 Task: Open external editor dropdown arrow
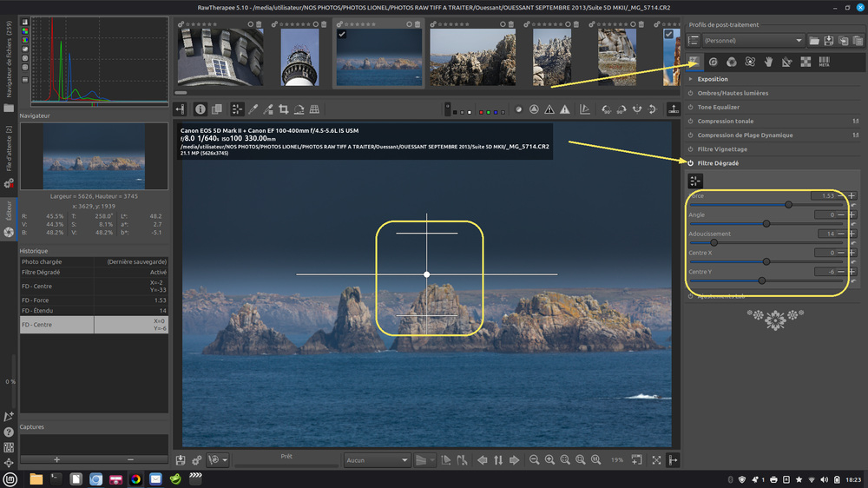point(225,459)
